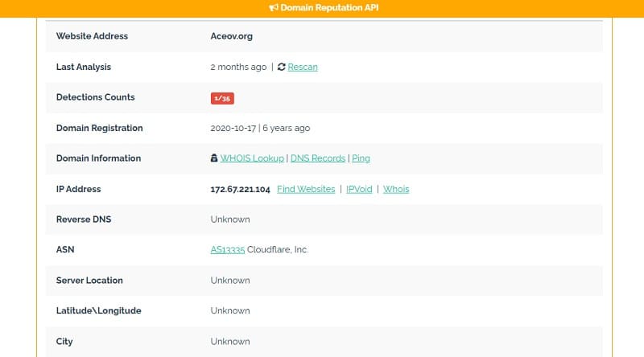Click the City label
This screenshot has height=357, width=644.
click(x=64, y=342)
